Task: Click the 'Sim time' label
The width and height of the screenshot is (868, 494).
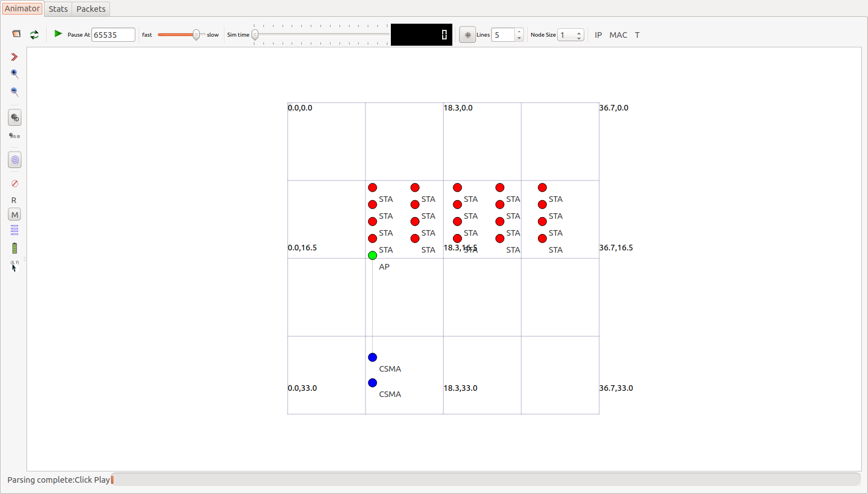Action: click(238, 35)
